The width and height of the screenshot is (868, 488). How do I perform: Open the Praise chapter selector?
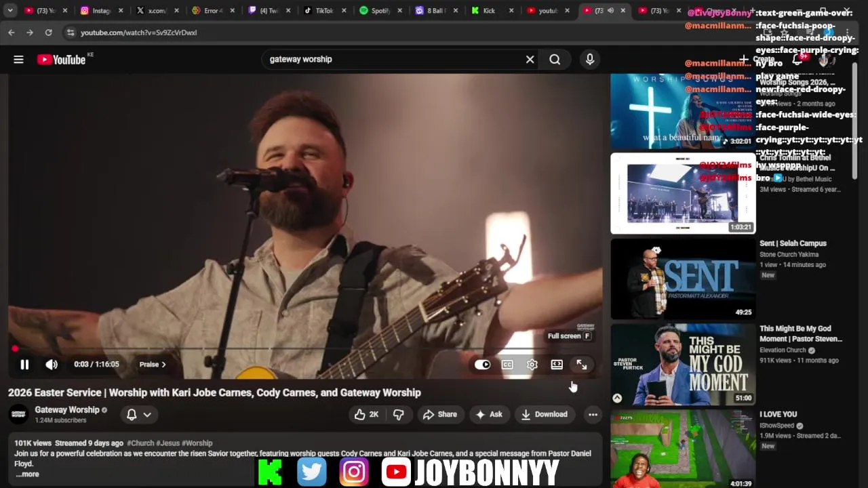click(152, 365)
